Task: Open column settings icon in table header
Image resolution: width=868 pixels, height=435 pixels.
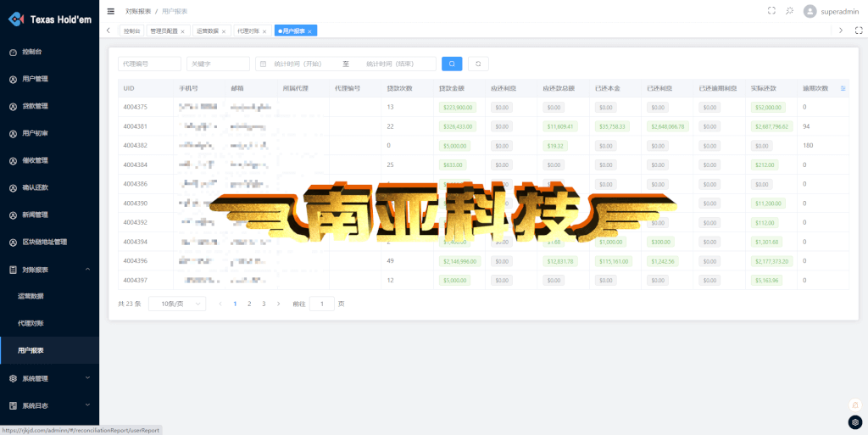Action: 843,88
